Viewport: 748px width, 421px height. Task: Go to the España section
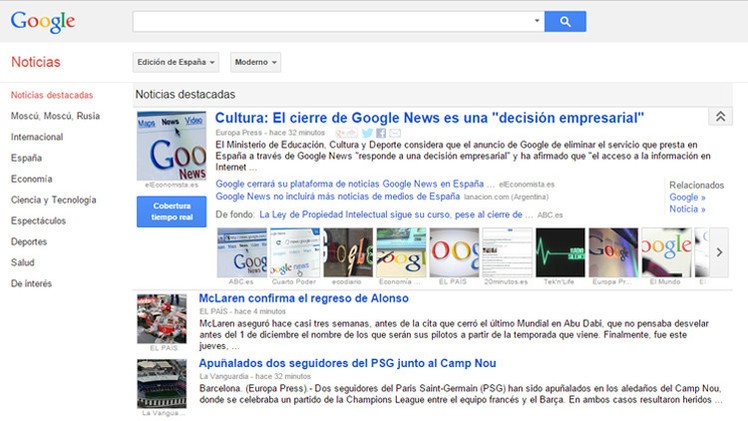point(26,158)
